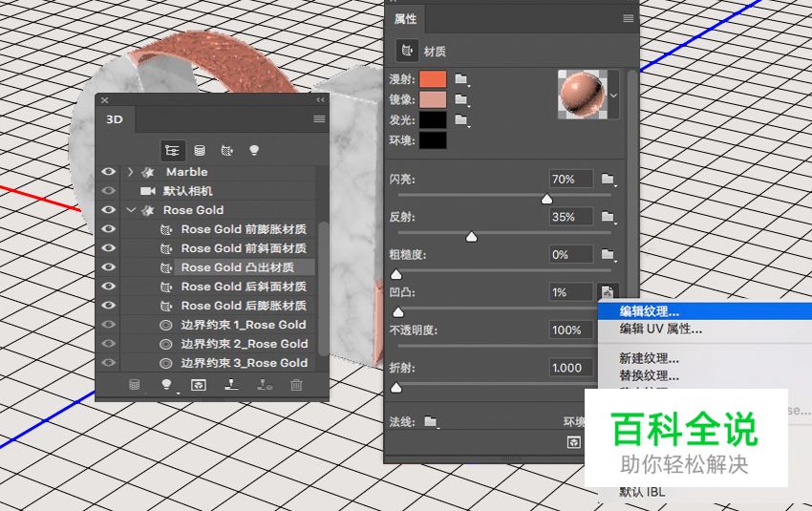
Task: Toggle visibility of 默认相机
Action: coord(108,190)
